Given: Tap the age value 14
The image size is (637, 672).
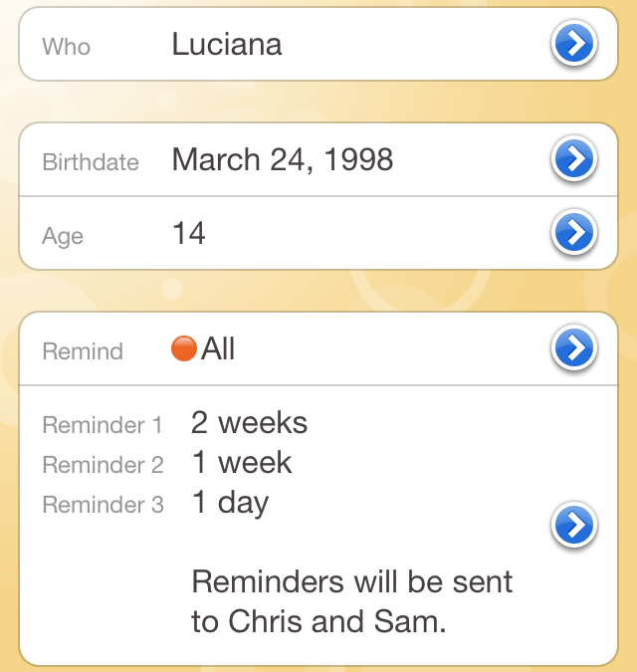Looking at the screenshot, I should [189, 233].
